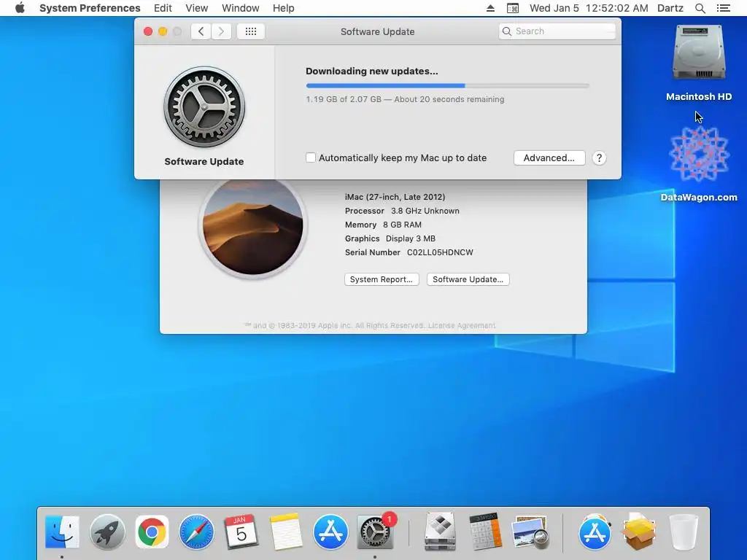Viewport: 747px width, 560px height.
Task: Click the menu bar clock Wed Jan 5
Action: 589,8
